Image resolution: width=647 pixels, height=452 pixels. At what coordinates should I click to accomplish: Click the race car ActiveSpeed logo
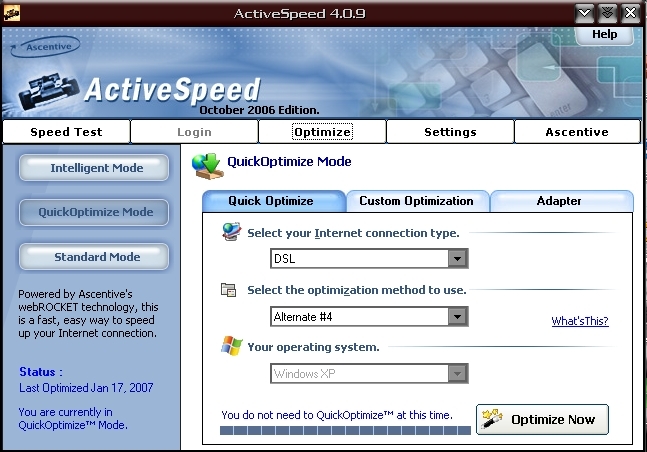[49, 91]
